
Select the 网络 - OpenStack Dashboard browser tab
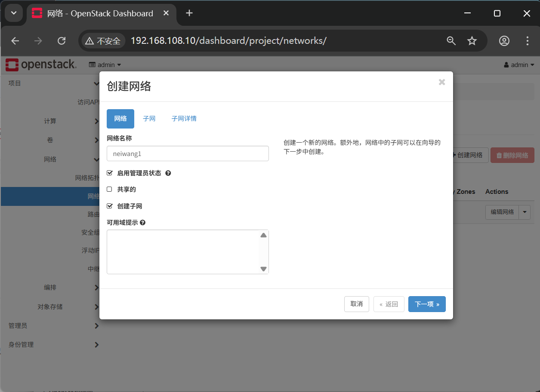click(101, 13)
